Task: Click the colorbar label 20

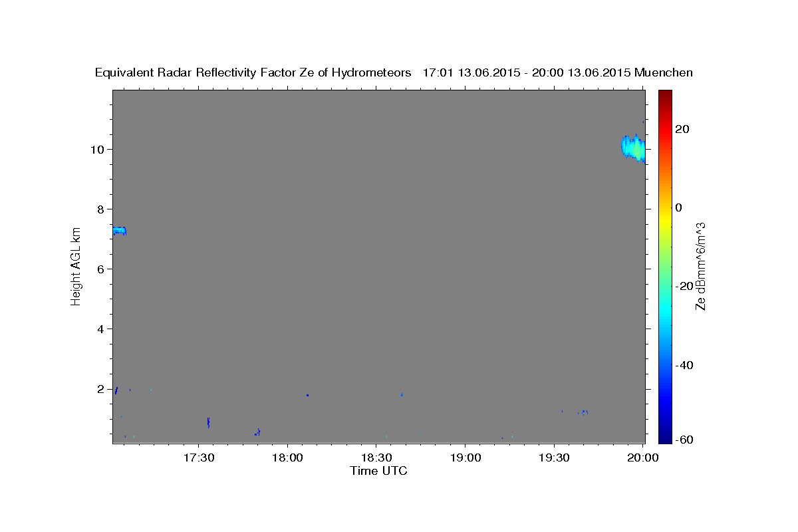Action: point(682,129)
